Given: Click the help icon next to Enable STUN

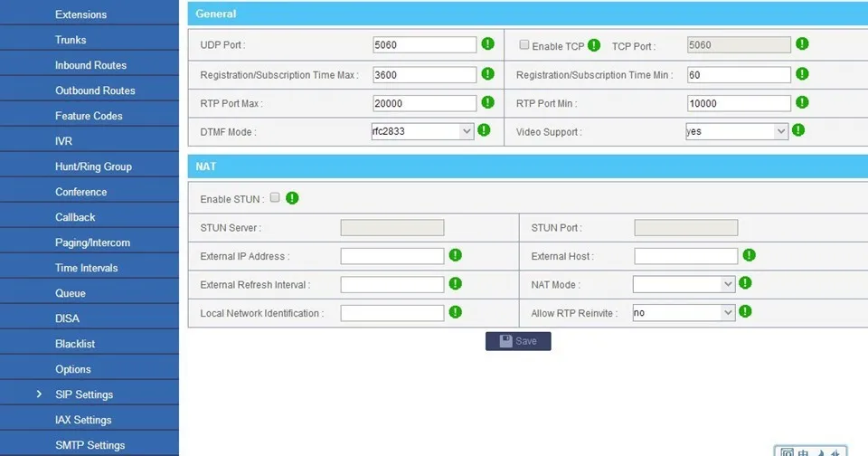Looking at the screenshot, I should click(292, 198).
